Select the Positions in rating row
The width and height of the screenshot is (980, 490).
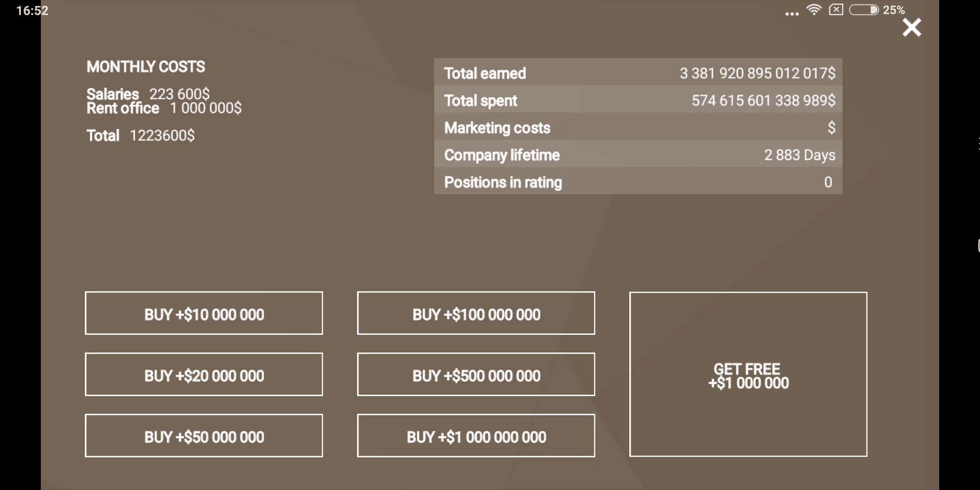point(638,181)
